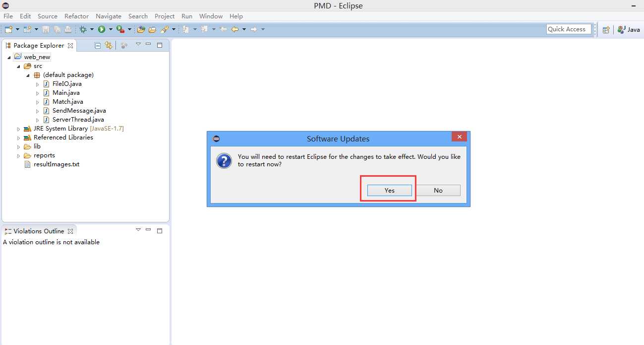Close the Package Explorer tab

pyautogui.click(x=70, y=45)
